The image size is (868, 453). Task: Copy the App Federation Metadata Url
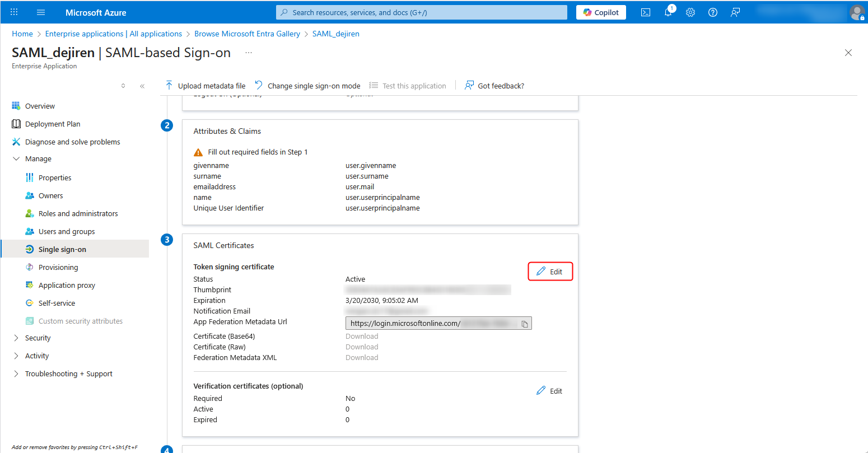(x=525, y=324)
